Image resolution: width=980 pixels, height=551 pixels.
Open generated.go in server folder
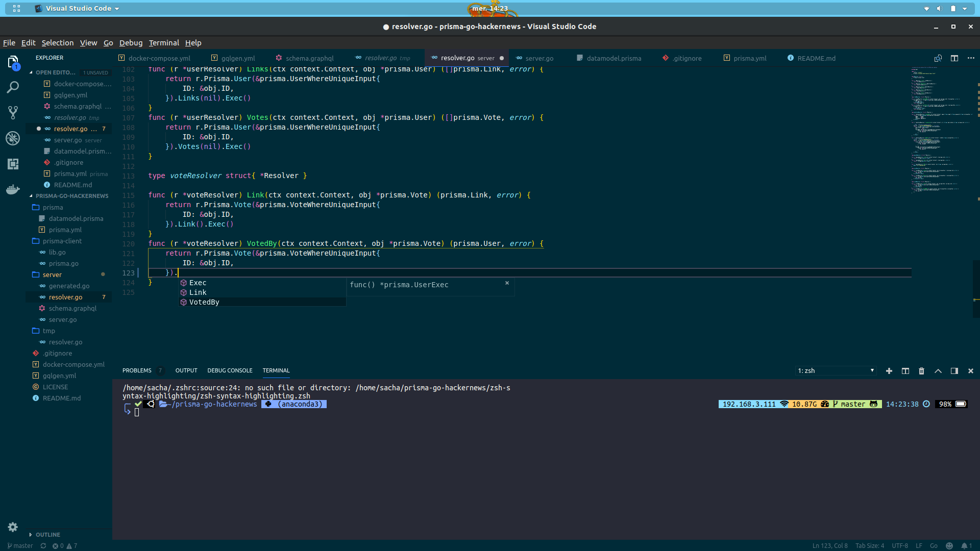point(69,286)
